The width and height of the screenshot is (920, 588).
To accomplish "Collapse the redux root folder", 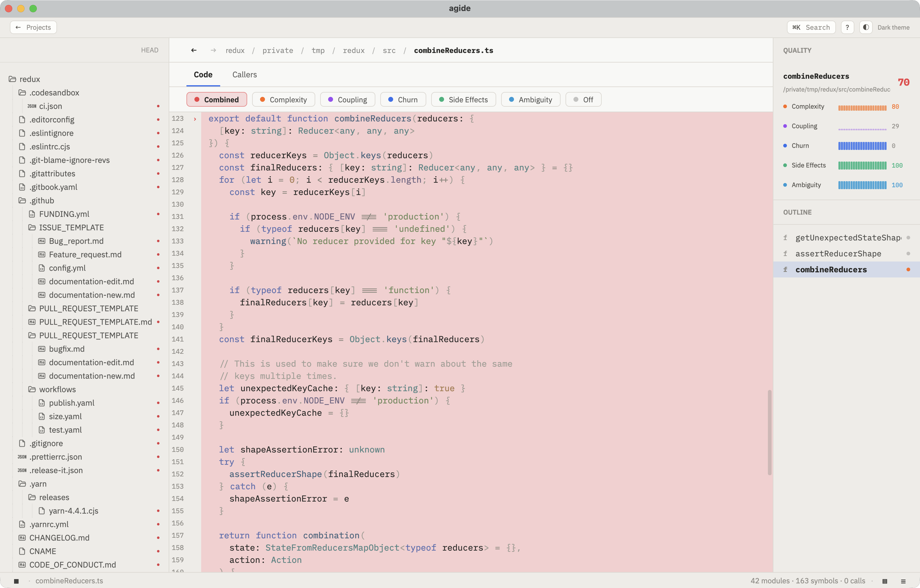I will tap(13, 79).
